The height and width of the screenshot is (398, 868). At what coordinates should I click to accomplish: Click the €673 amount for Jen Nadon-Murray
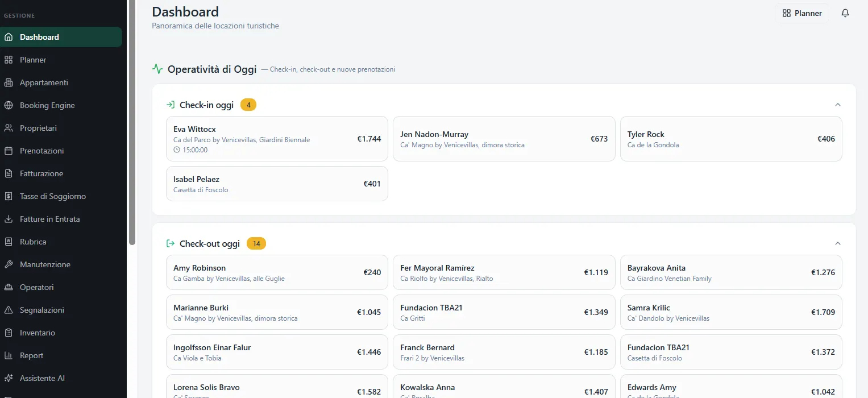coord(599,139)
